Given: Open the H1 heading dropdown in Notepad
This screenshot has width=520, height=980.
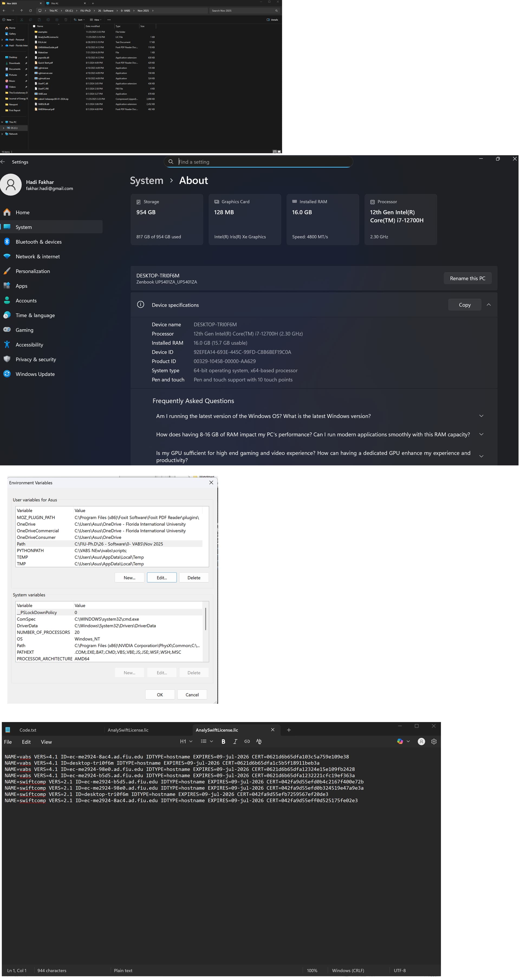Looking at the screenshot, I should click(x=186, y=742).
